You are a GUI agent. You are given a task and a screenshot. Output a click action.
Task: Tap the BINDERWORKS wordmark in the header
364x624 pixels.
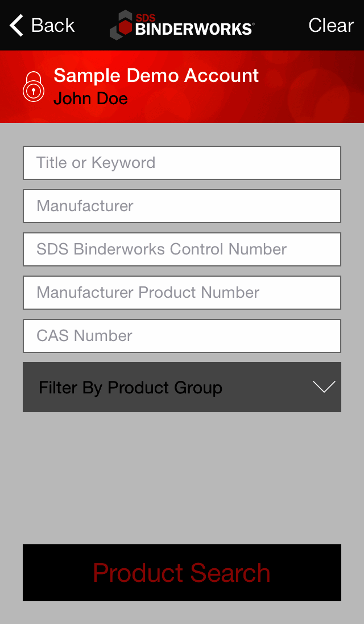pos(195,29)
